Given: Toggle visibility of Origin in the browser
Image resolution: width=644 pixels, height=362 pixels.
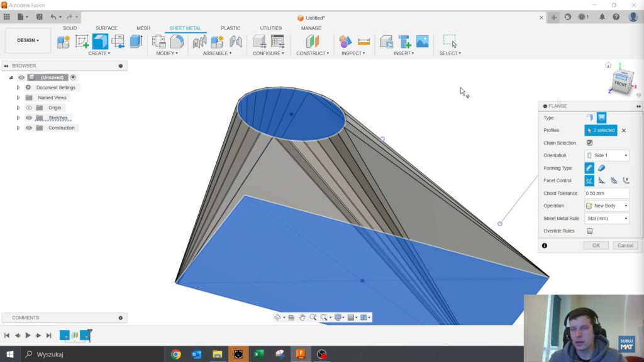Looking at the screenshot, I should [29, 107].
